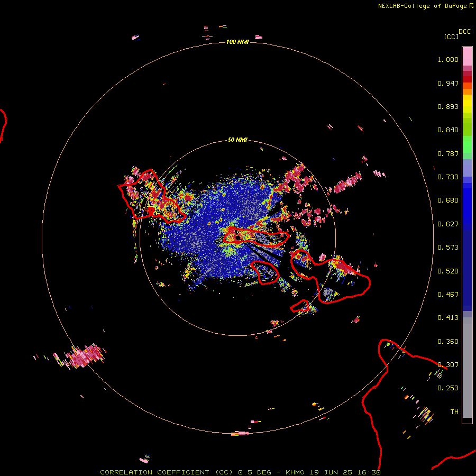Image resolution: width=476 pixels, height=476 pixels.
Task: Click the 0.253 scale value
Action: click(x=448, y=388)
